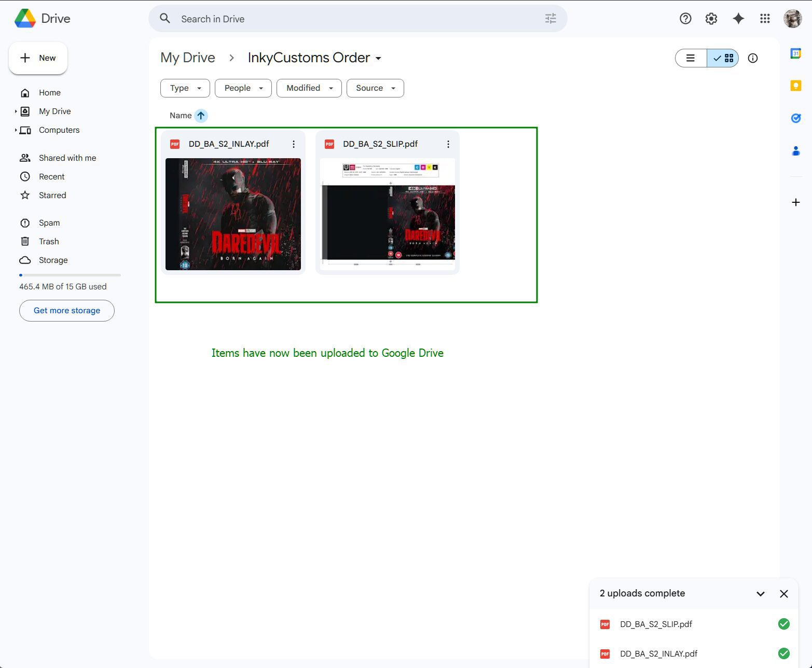Sort by Name column header
This screenshot has height=668, width=812.
click(181, 116)
